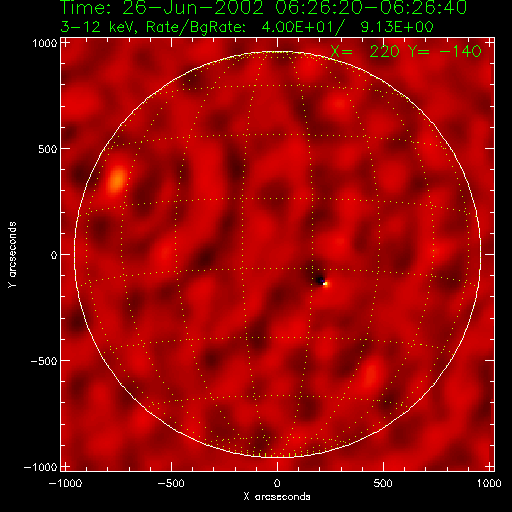Click the date 26-Jun-2002 in the header
This screenshot has height=512, width=512.
click(x=193, y=7)
